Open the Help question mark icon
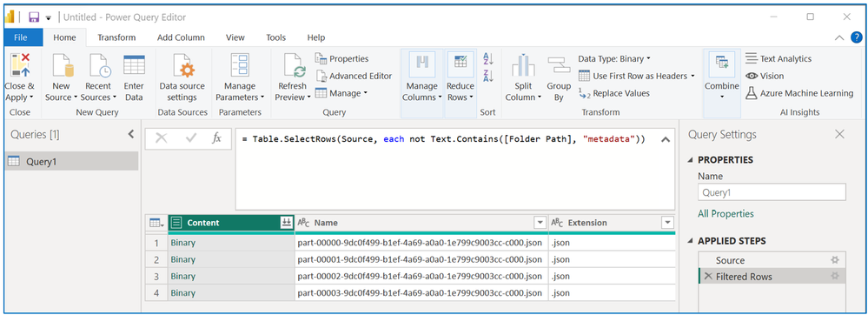 coord(856,37)
